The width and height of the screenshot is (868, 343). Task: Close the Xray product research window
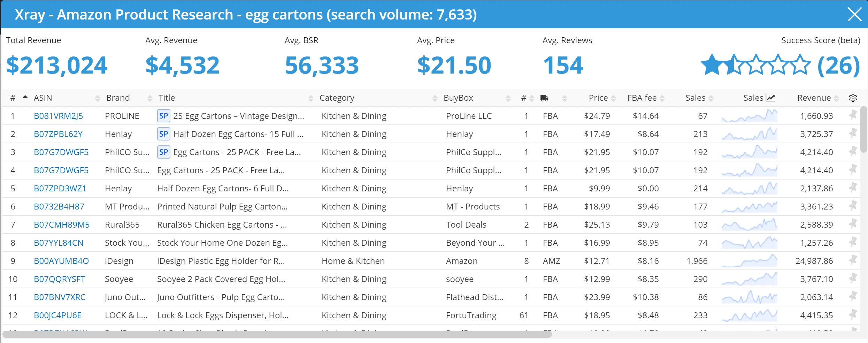[x=854, y=15]
